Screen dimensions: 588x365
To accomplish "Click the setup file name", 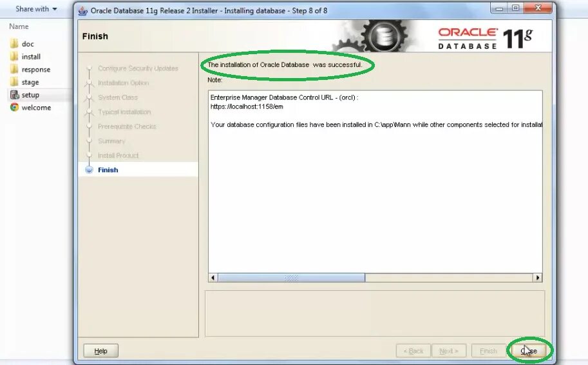I will pyautogui.click(x=30, y=95).
